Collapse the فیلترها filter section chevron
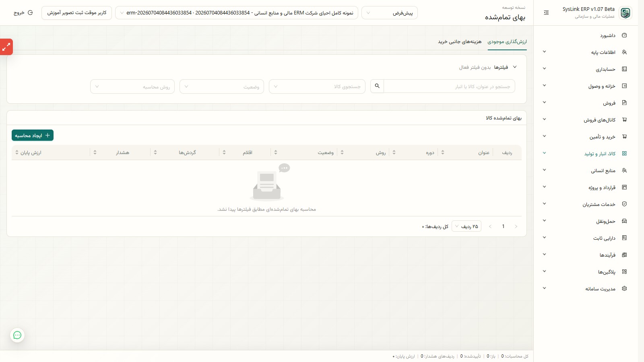644x362 pixels. pos(515,67)
